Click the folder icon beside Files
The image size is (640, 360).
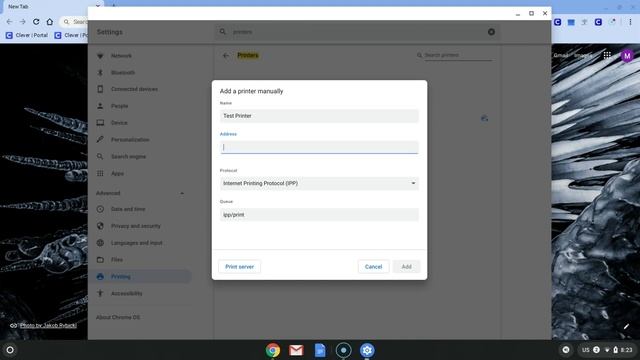(100, 260)
